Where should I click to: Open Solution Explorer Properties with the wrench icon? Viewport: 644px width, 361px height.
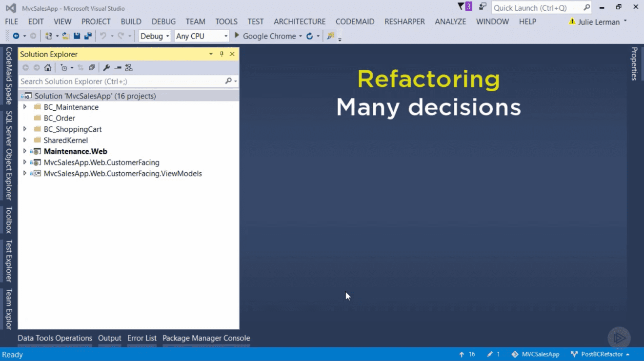click(x=106, y=67)
